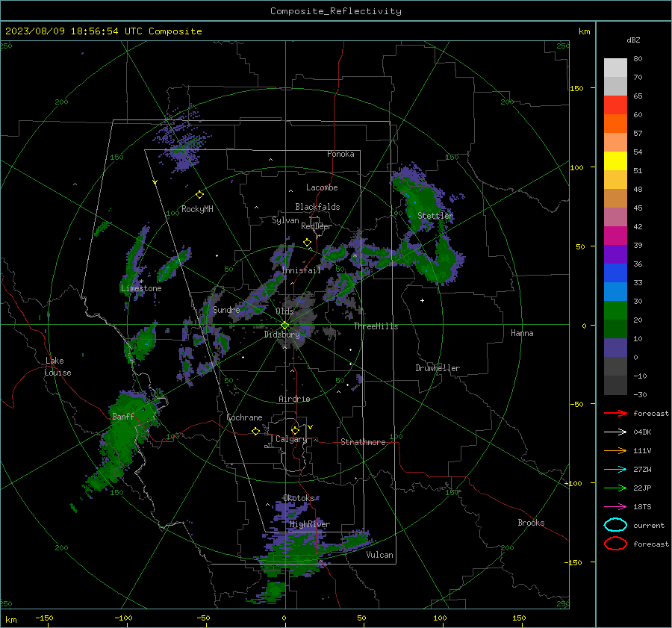Click the Hanna city label
Viewport: 672px width, 628px height.
point(522,333)
